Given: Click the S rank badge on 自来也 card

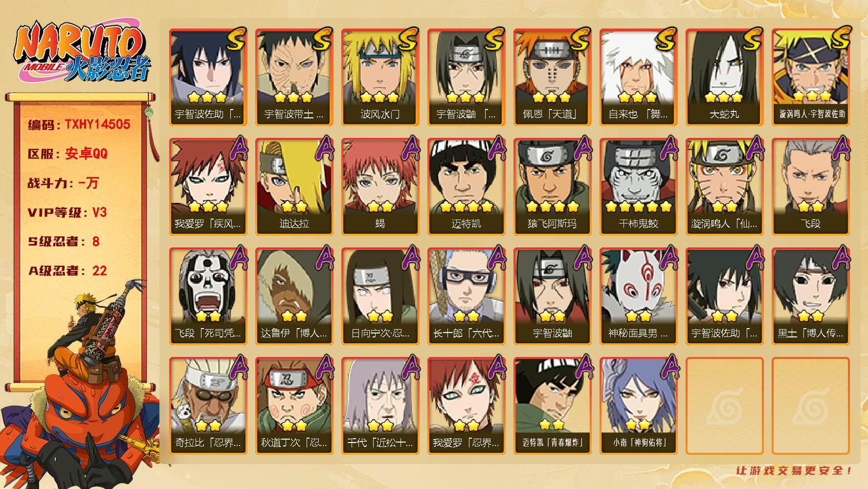Looking at the screenshot, I should (x=667, y=39).
